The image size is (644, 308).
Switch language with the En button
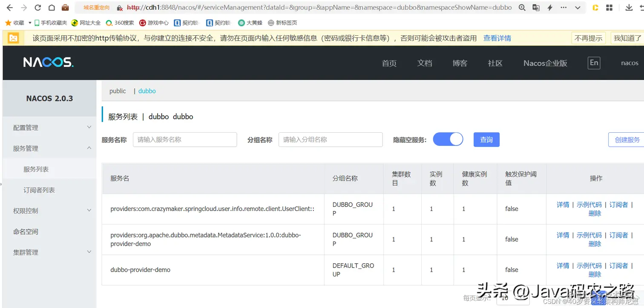click(594, 63)
